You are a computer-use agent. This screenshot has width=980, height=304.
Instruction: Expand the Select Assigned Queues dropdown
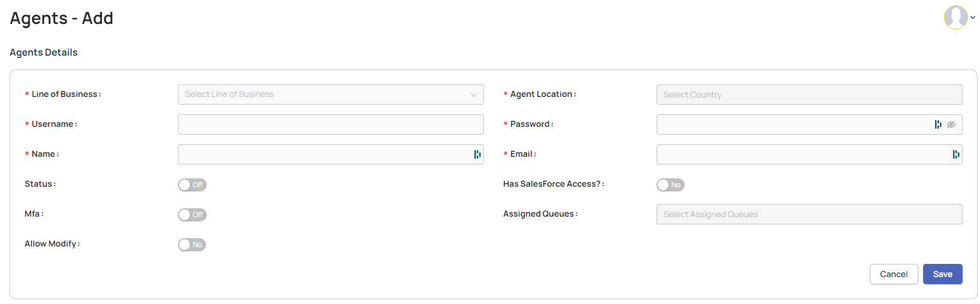809,214
